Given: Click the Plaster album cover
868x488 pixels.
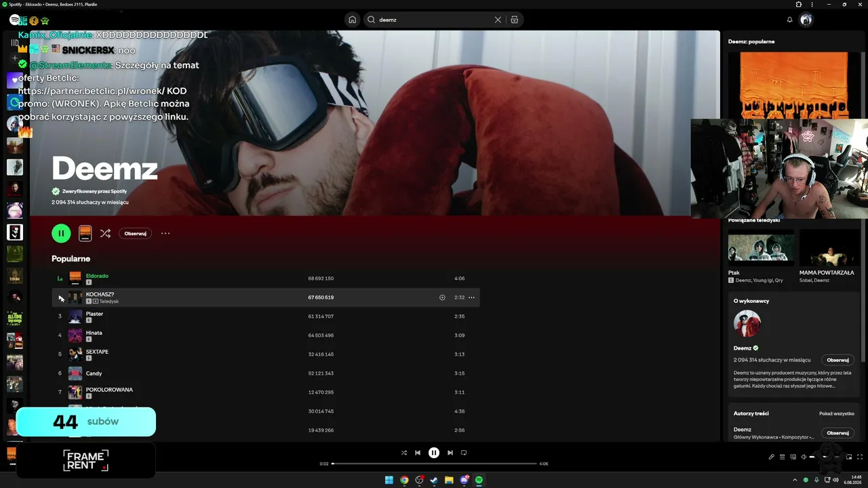Looking at the screenshot, I should click(75, 317).
